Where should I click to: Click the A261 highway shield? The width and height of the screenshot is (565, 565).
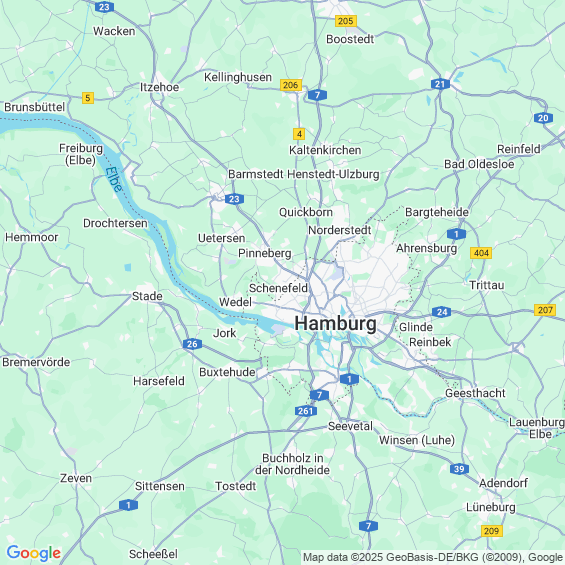306,411
